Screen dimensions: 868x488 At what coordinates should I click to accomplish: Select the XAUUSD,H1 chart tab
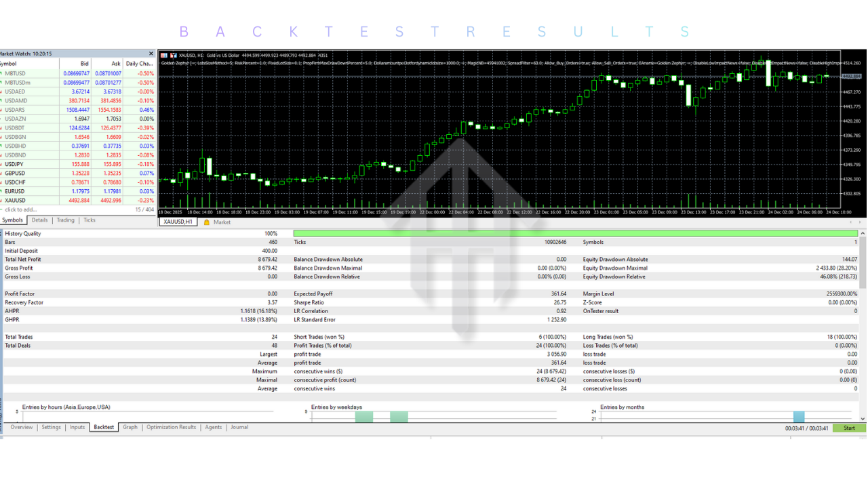[x=178, y=222]
